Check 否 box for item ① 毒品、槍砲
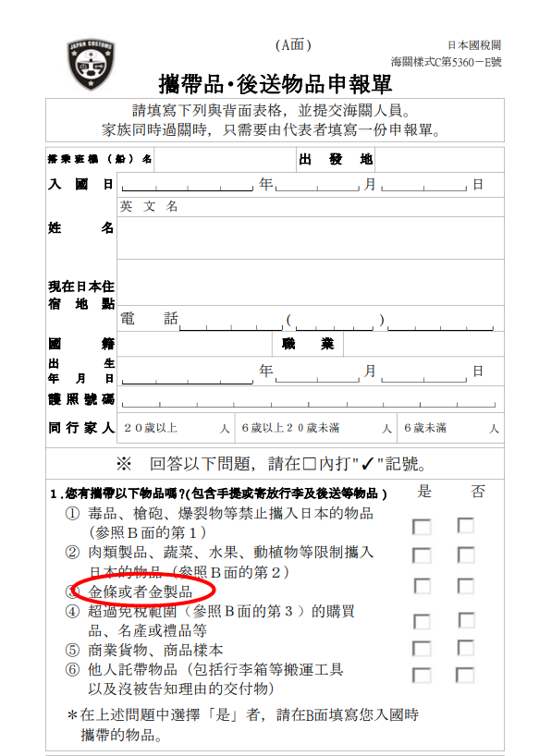Viewport: 539px width, 756px height. pyautogui.click(x=466, y=525)
